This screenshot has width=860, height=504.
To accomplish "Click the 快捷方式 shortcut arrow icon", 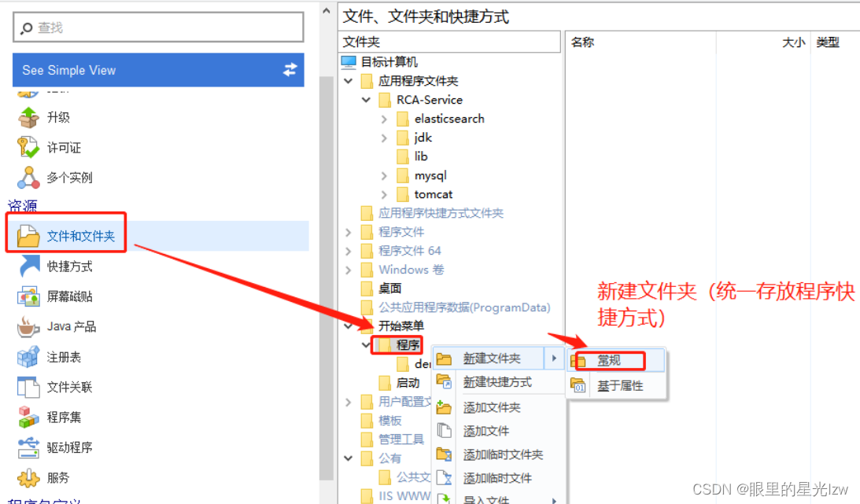I will click(28, 267).
